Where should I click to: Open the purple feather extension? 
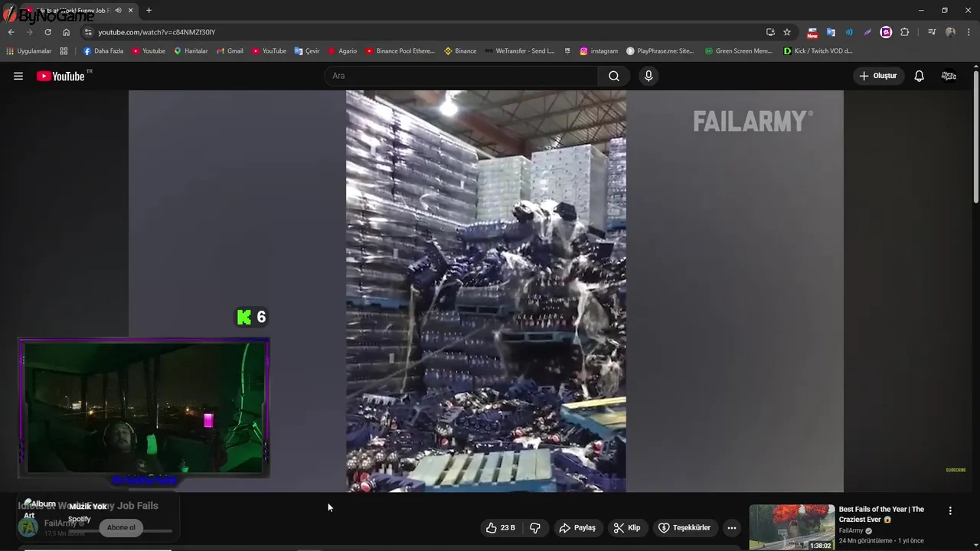tap(867, 32)
